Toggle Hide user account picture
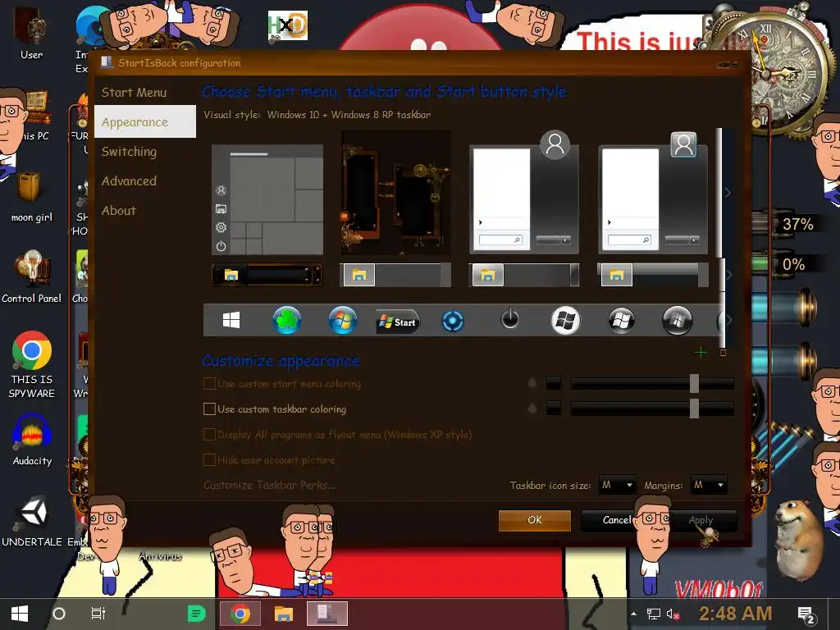The height and width of the screenshot is (630, 840). click(209, 459)
